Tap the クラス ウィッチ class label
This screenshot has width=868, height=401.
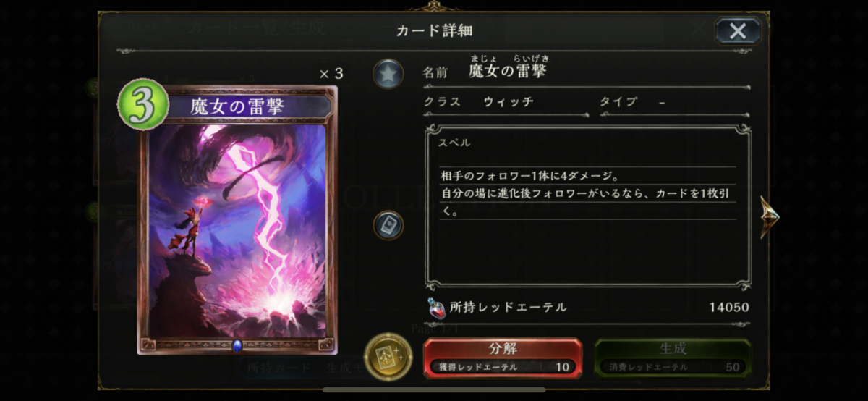(479, 102)
